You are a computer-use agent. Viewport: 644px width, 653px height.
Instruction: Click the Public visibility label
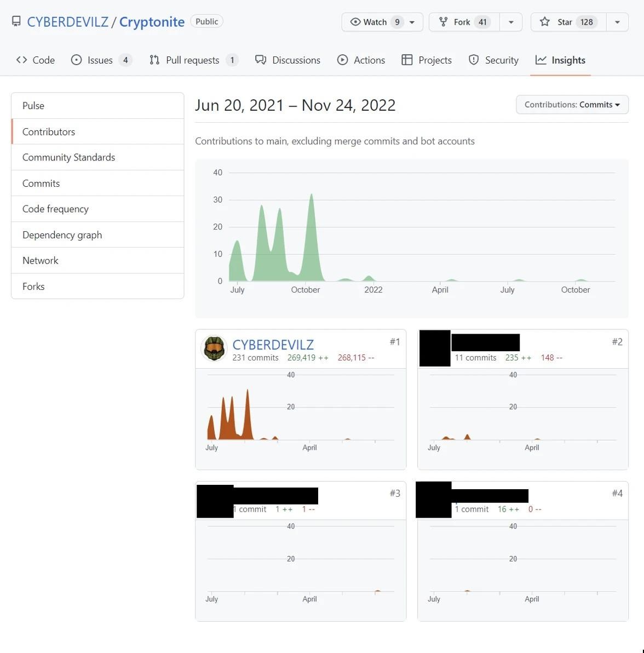coord(206,21)
